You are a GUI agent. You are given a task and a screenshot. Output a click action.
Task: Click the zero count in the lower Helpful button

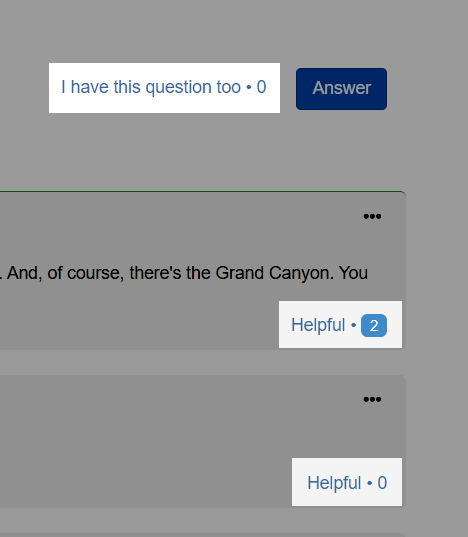pos(382,483)
